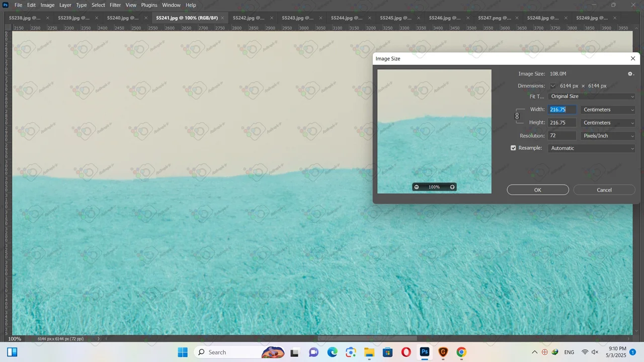Image resolution: width=644 pixels, height=362 pixels.
Task: Open Google Chrome from the taskbar
Action: pos(461,352)
